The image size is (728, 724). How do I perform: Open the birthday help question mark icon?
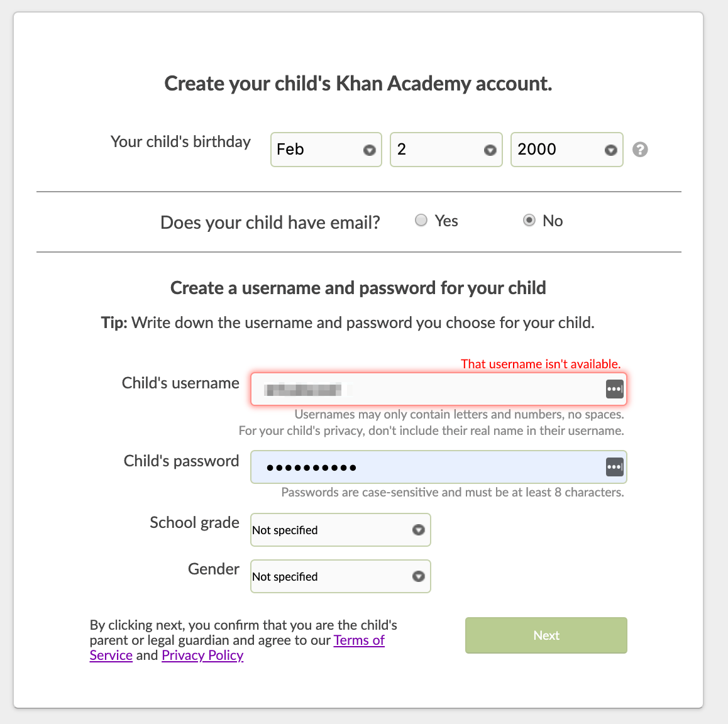point(640,150)
